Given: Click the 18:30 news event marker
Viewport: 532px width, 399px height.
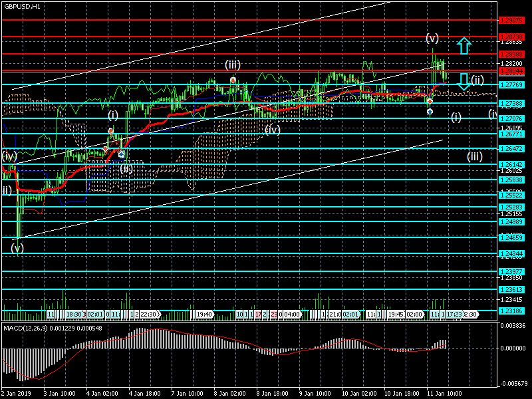Looking at the screenshot, I should pyautogui.click(x=74, y=315).
